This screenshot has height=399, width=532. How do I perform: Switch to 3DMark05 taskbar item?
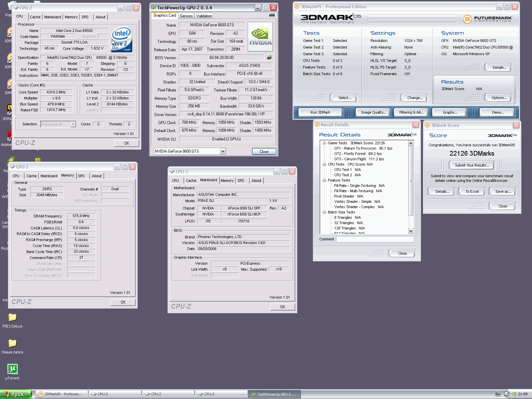tap(62, 394)
